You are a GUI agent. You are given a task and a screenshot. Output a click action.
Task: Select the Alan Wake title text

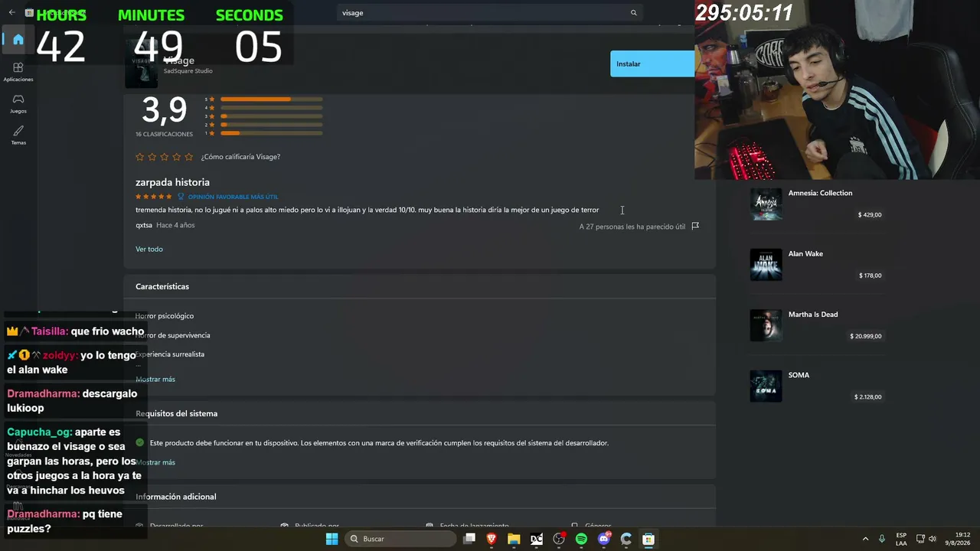pos(805,253)
